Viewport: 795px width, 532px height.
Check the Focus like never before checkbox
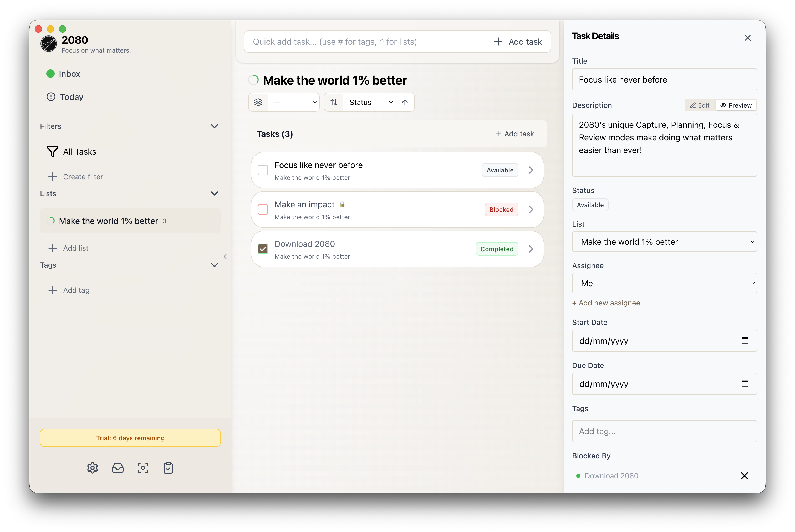263,170
